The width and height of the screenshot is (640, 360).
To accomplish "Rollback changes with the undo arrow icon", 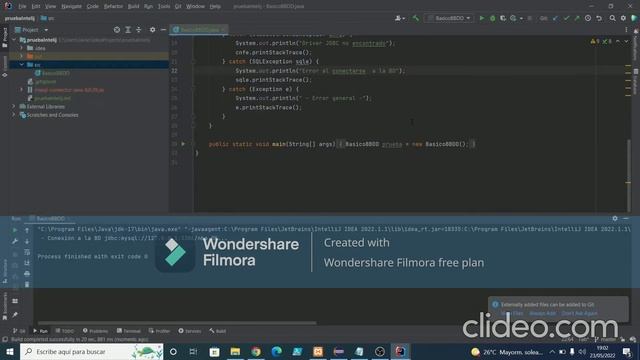I will pyautogui.click(x=599, y=18).
